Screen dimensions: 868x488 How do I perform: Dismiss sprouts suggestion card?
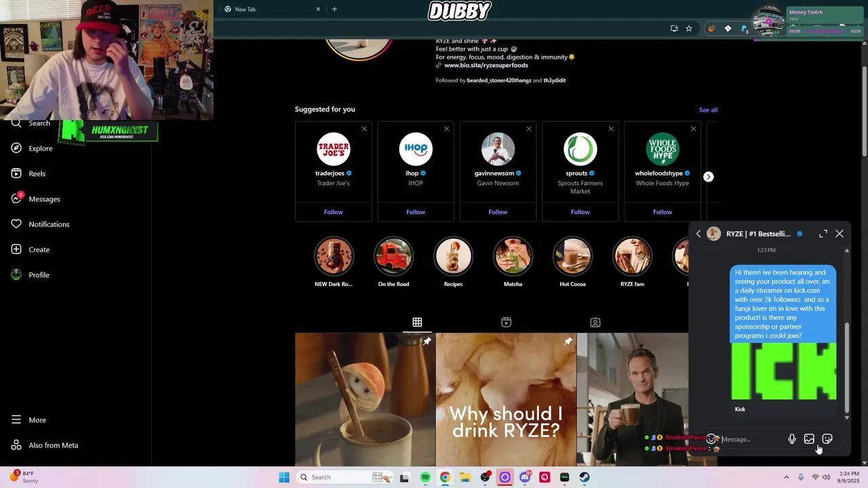pyautogui.click(x=611, y=129)
